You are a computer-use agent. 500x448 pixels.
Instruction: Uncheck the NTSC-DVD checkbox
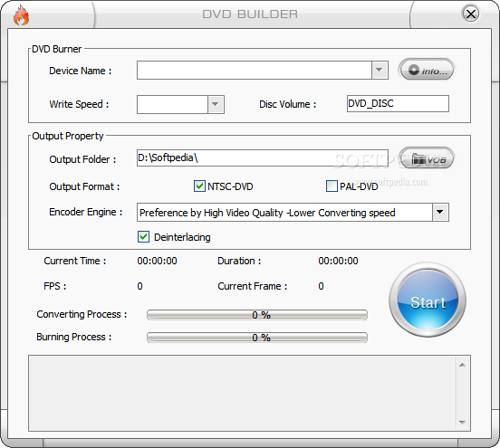(199, 186)
